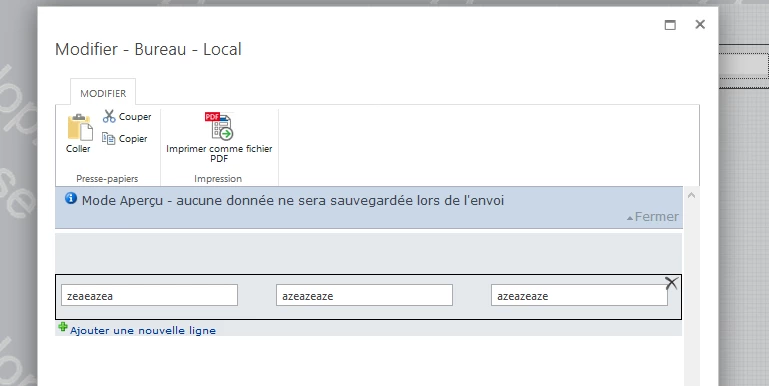Image resolution: width=769 pixels, height=386 pixels.
Task: Click the Copier icon
Action: (108, 138)
